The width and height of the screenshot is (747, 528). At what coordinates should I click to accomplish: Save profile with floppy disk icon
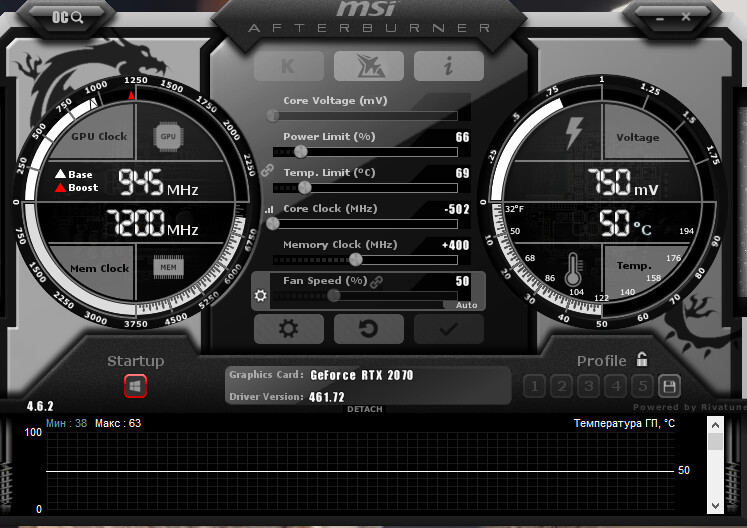tap(669, 386)
